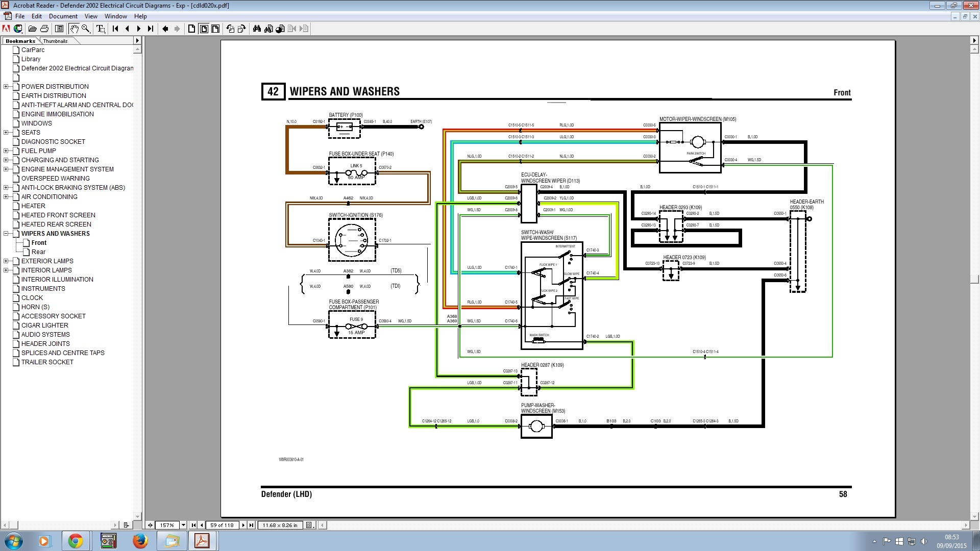Screen dimensions: 980x551
Task: Click the Search binoculars-with-page icon
Action: (268, 29)
